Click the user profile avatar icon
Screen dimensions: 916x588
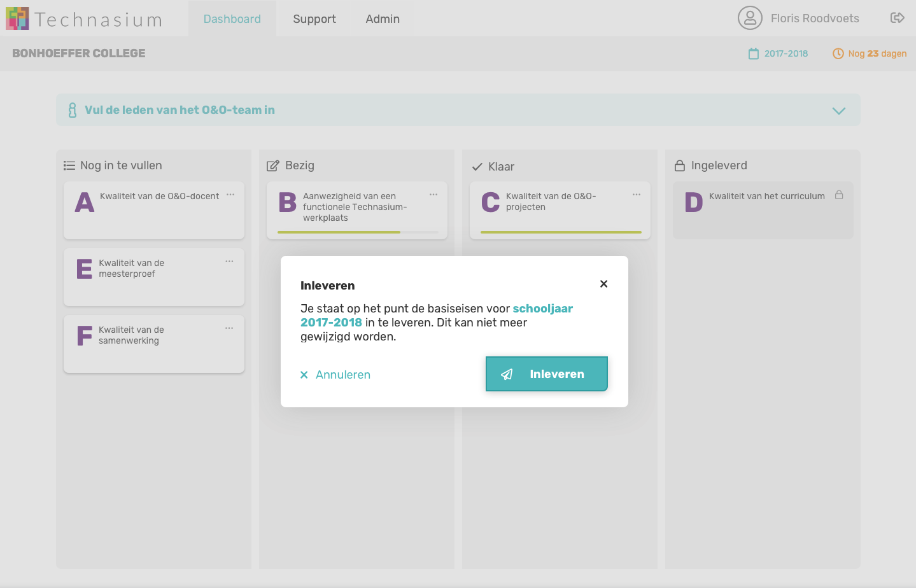pos(750,18)
